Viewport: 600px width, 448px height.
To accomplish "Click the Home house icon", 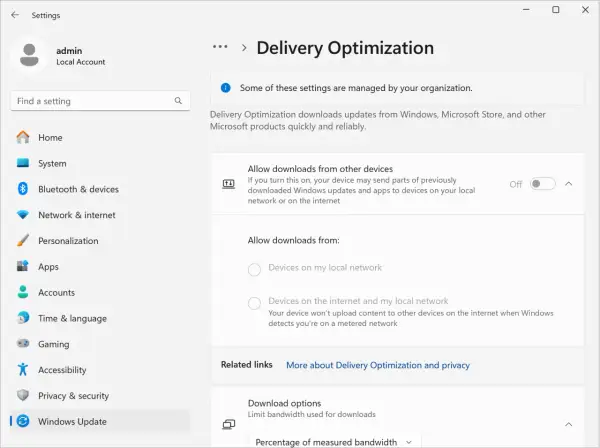I will pos(23,137).
